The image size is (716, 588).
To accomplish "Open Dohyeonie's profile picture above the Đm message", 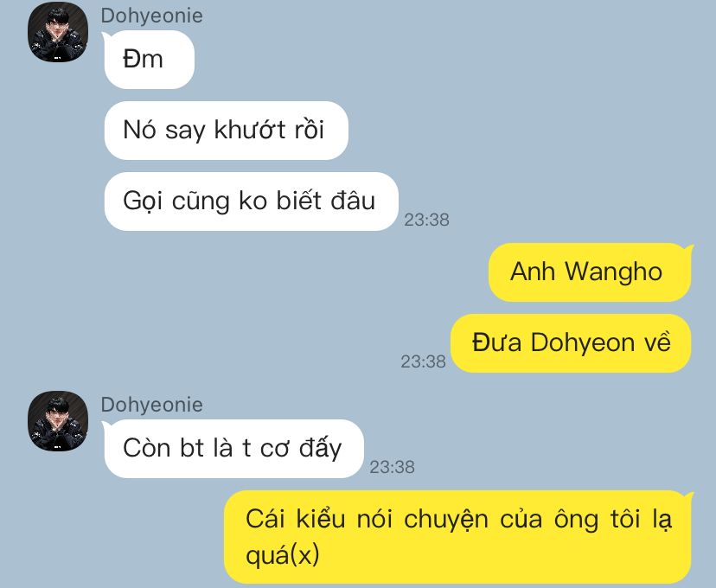I will click(58, 32).
